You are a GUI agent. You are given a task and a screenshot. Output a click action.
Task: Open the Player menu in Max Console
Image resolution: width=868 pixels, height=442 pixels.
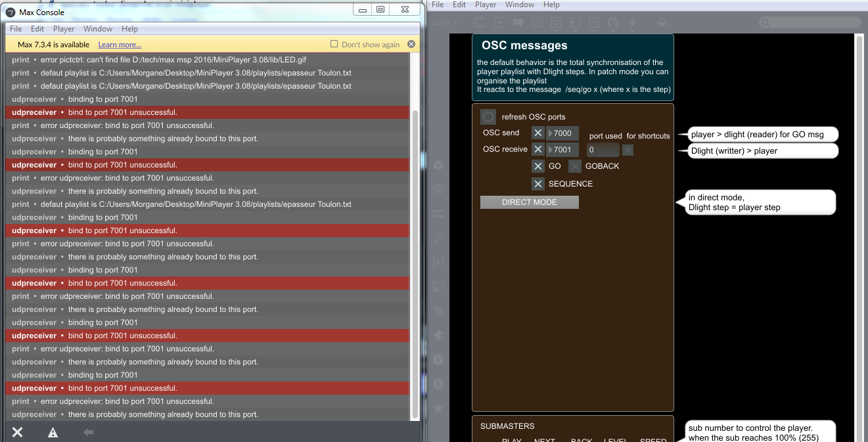pos(64,29)
